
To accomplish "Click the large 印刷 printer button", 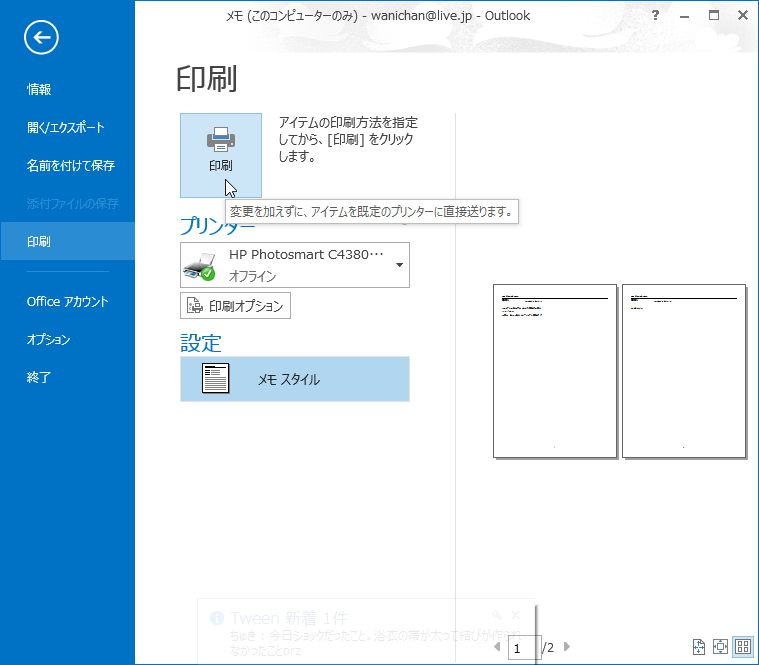I will [x=221, y=155].
